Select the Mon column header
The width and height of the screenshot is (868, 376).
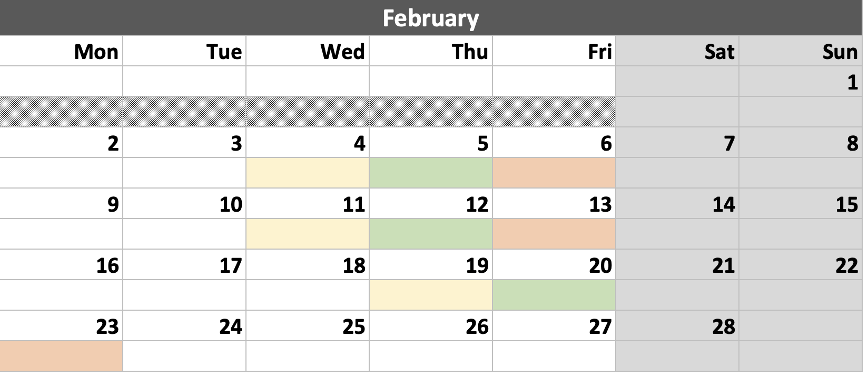tap(61, 51)
